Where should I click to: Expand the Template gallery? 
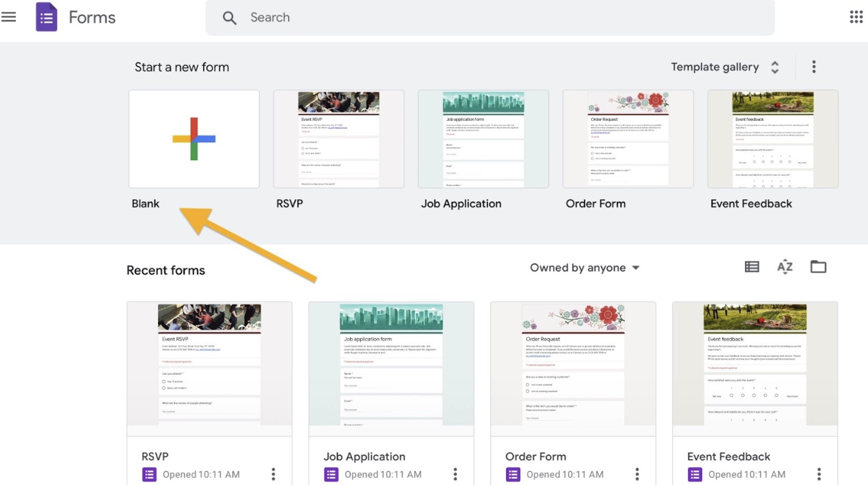(725, 67)
